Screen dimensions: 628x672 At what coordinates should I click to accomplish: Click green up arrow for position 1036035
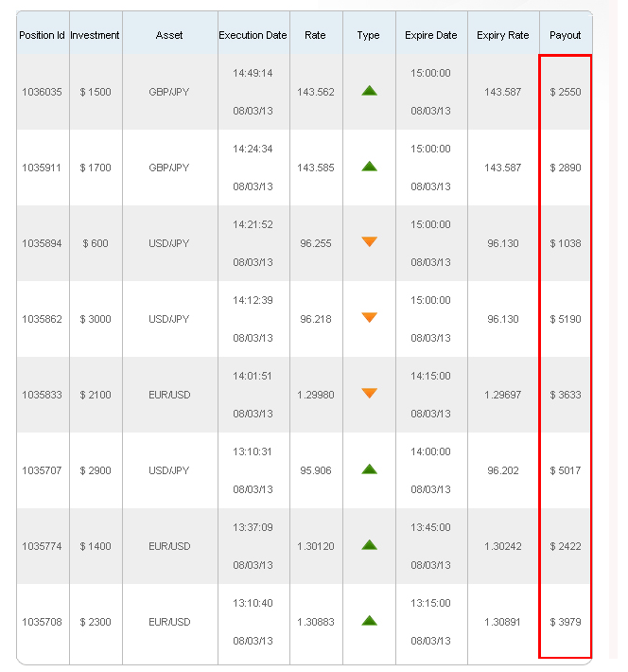pos(369,91)
